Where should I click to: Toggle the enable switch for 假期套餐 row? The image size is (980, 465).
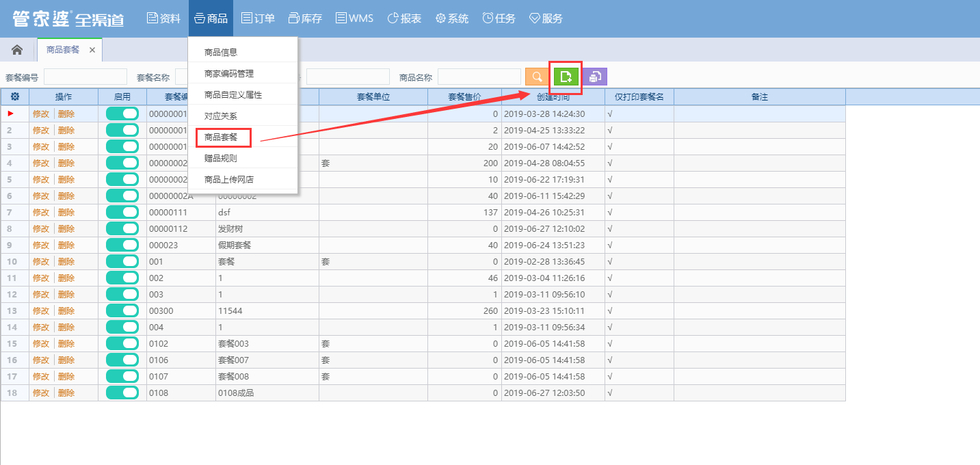click(x=122, y=245)
